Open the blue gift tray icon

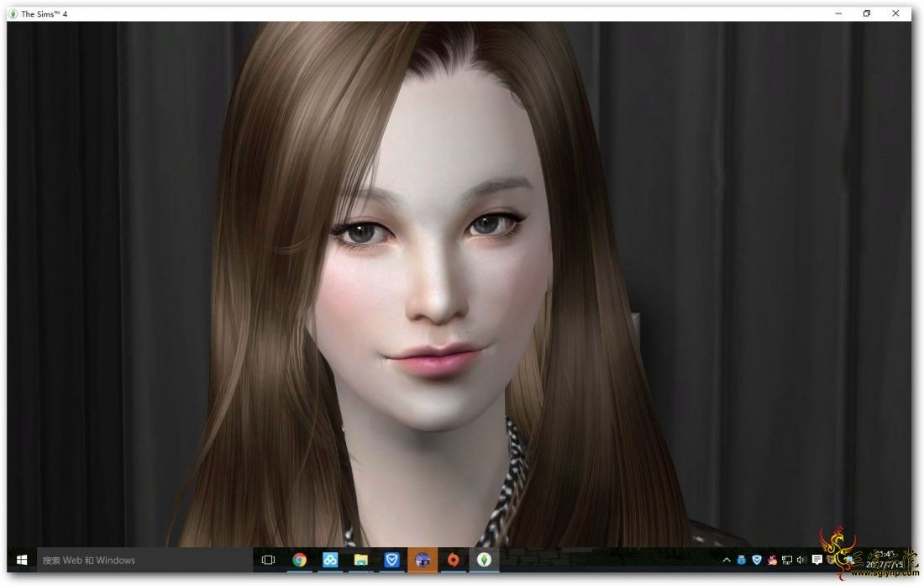742,561
